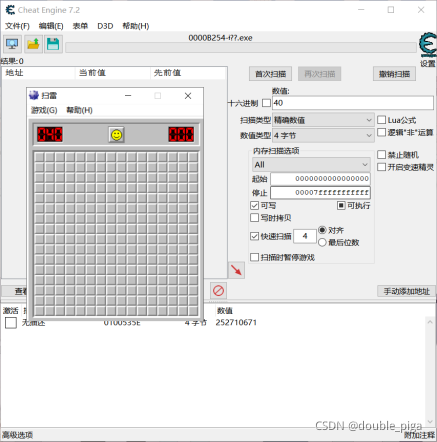This screenshot has width=437, height=442.
Task: Toggle the fast scan checkbox
Action: pos(254,236)
